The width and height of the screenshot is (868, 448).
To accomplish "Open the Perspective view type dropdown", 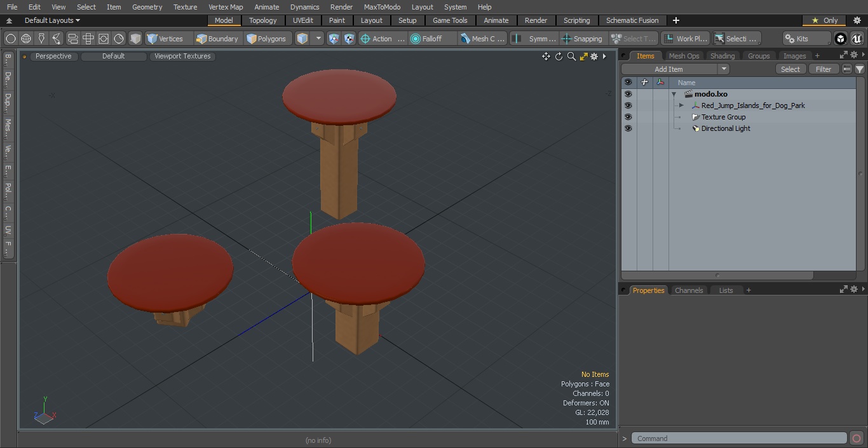I will pos(53,57).
